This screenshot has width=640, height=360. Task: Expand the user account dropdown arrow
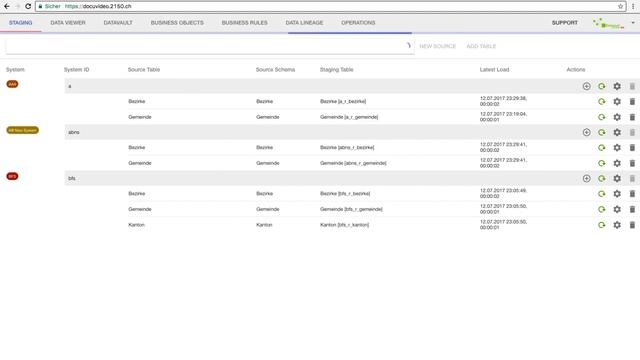633,23
